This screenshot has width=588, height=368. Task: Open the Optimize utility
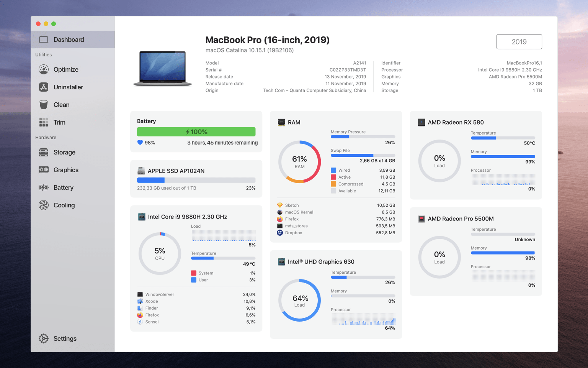click(66, 69)
